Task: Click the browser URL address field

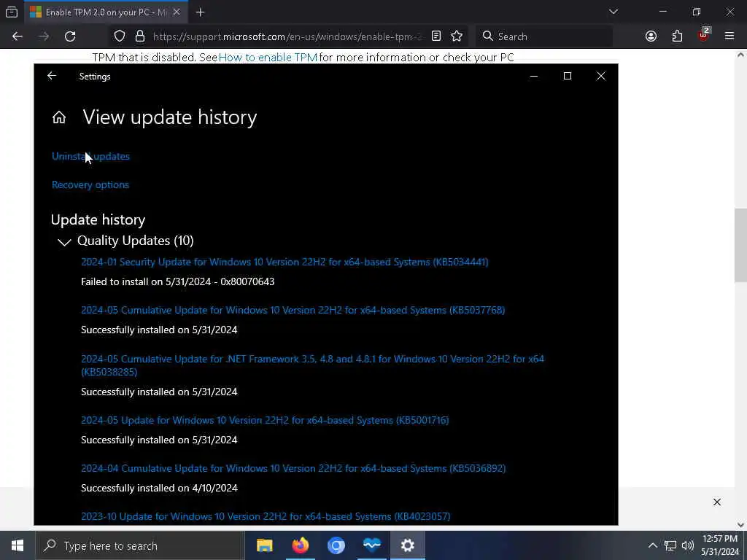Action: 287,36
